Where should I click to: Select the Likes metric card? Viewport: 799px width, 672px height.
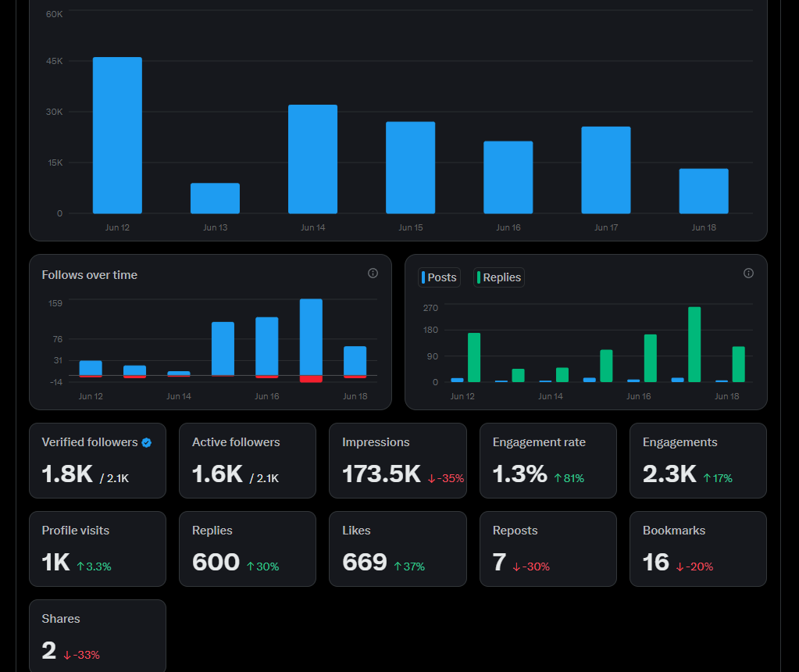click(x=398, y=549)
